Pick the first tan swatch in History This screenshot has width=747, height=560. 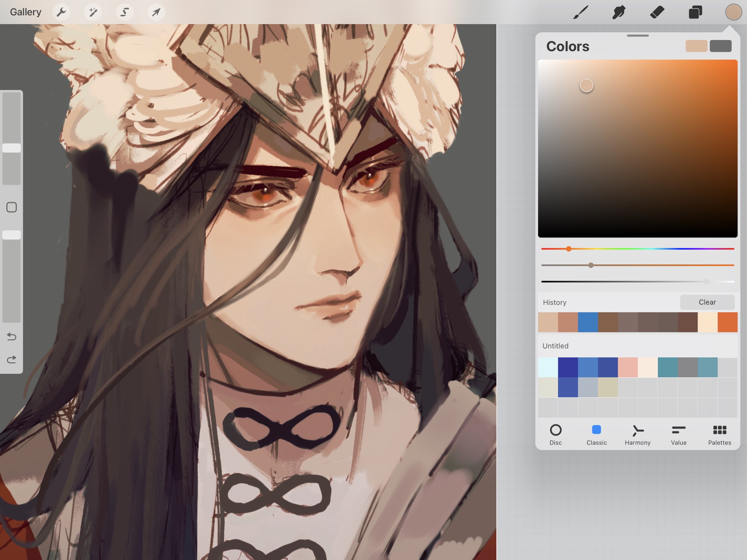pos(548,322)
